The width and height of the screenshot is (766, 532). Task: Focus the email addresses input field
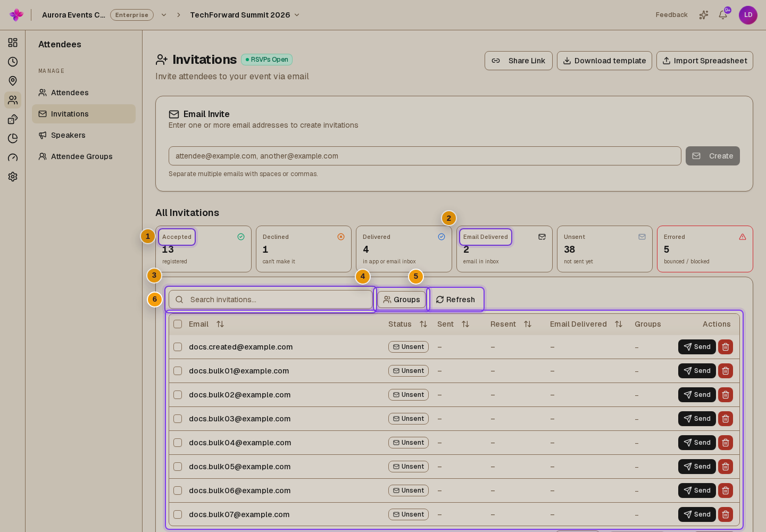tap(425, 156)
